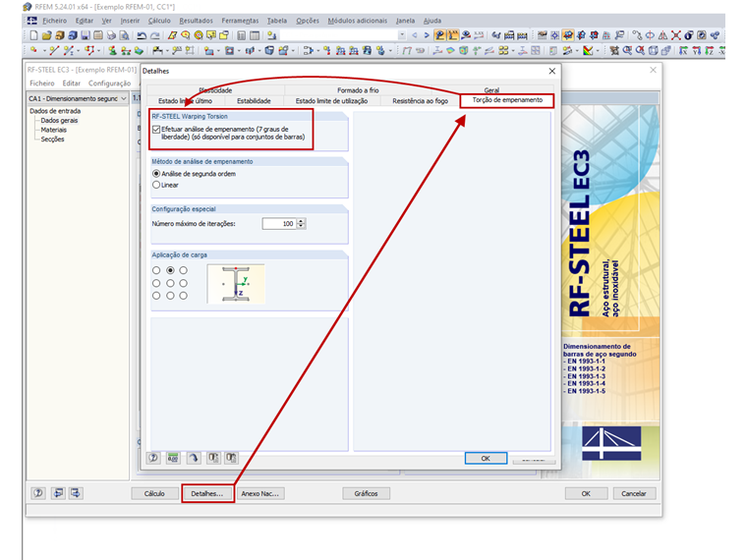747x560 pixels.
Task: Click the New file icon in the toolbar
Action: tap(33, 35)
